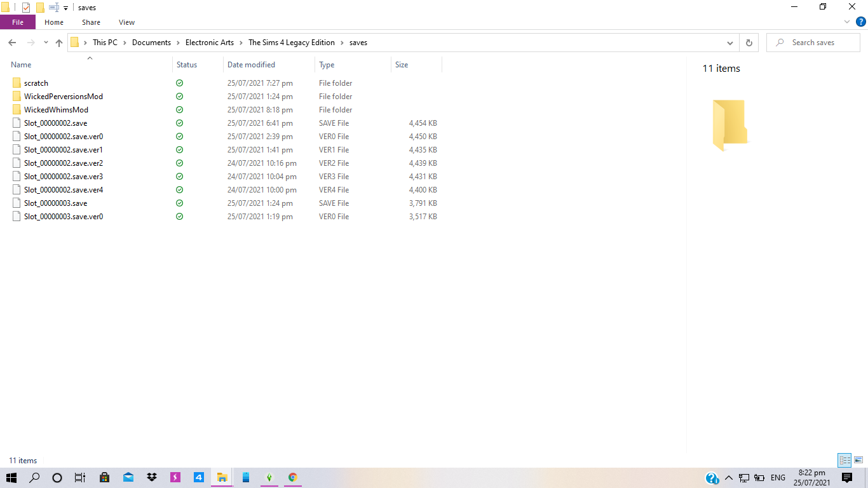
Task: Select the file Slot_00000002.save
Action: click(x=55, y=123)
